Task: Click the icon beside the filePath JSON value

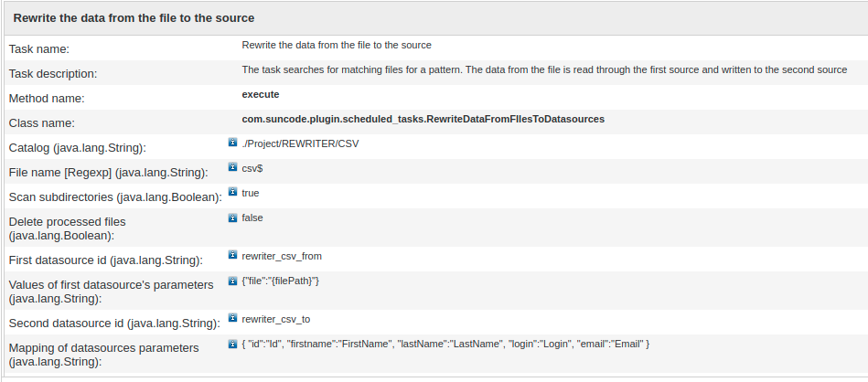Action: 233,281
